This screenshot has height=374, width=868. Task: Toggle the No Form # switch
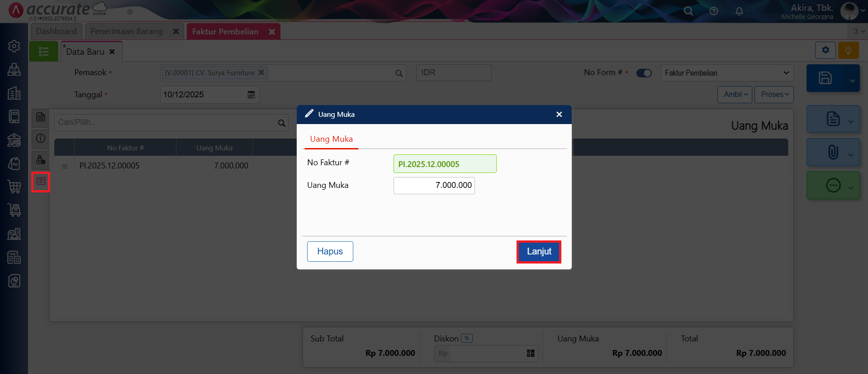point(644,73)
